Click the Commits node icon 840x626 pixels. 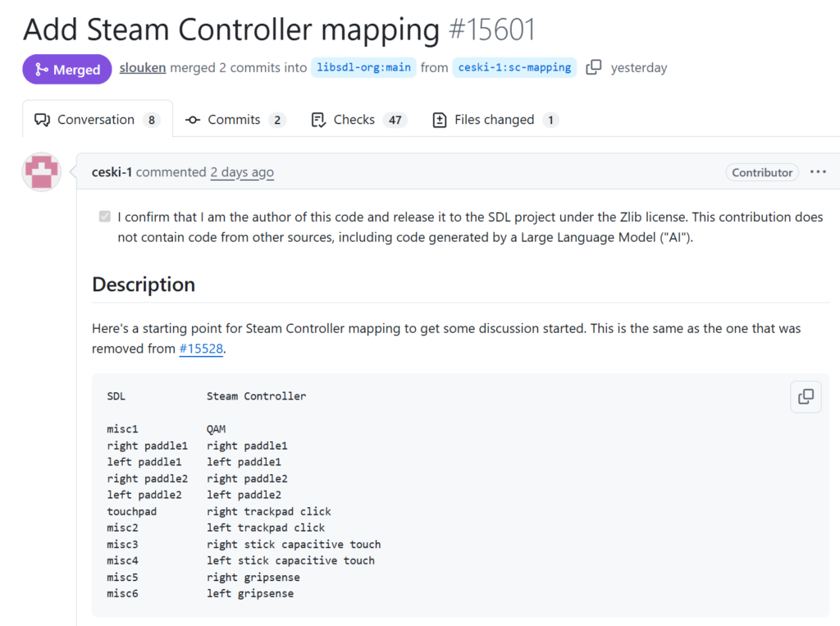point(193,120)
